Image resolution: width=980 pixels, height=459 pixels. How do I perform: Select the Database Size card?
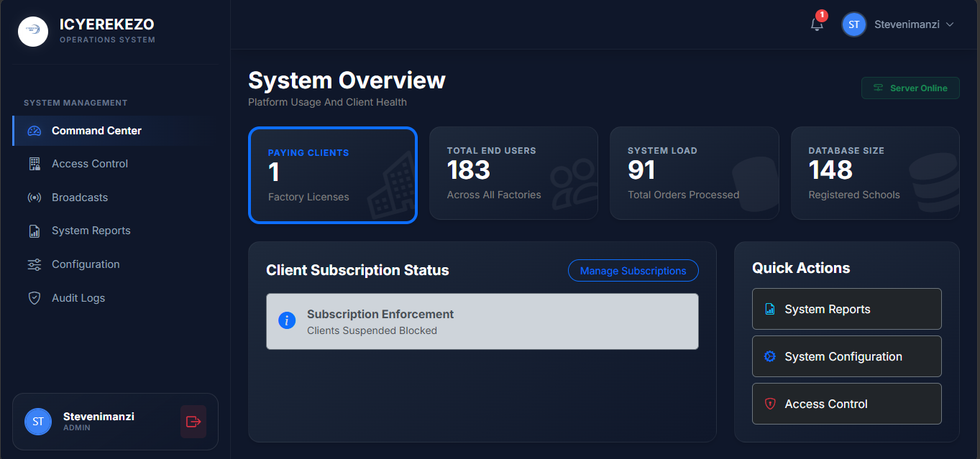[x=875, y=173]
